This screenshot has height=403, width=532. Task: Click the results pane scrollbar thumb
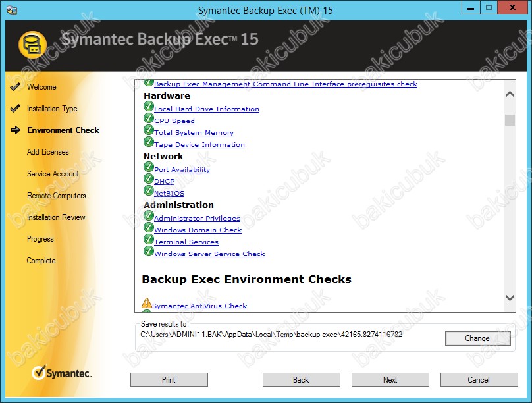click(x=510, y=120)
